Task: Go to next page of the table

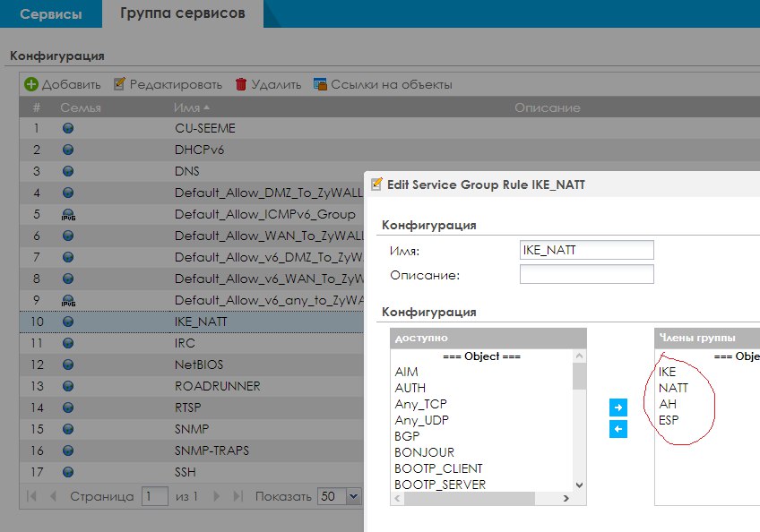Action: click(216, 496)
